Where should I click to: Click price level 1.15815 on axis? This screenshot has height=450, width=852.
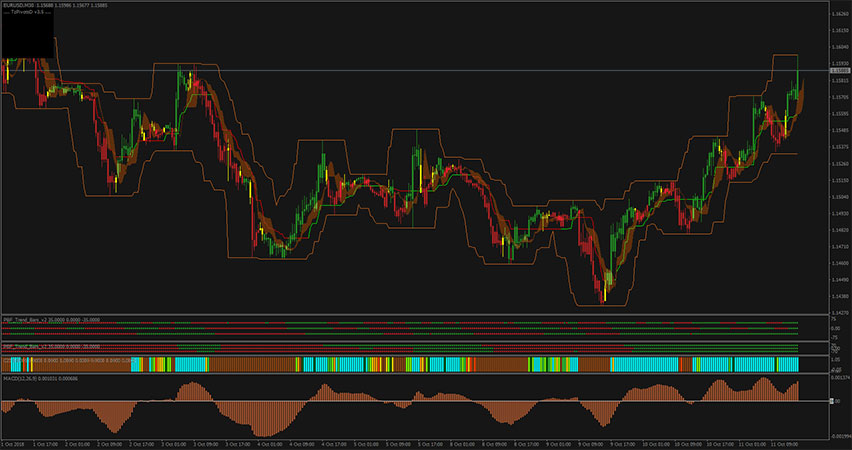(x=841, y=80)
